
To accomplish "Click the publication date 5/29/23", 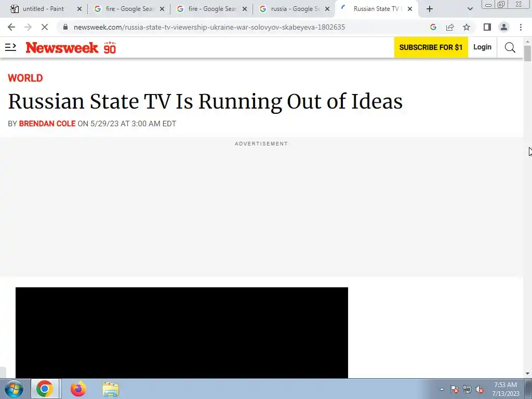I will [104, 124].
